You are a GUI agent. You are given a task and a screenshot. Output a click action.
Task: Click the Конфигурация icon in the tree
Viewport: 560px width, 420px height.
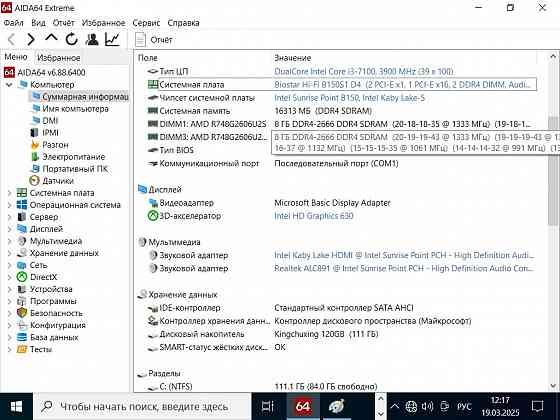[x=22, y=325]
